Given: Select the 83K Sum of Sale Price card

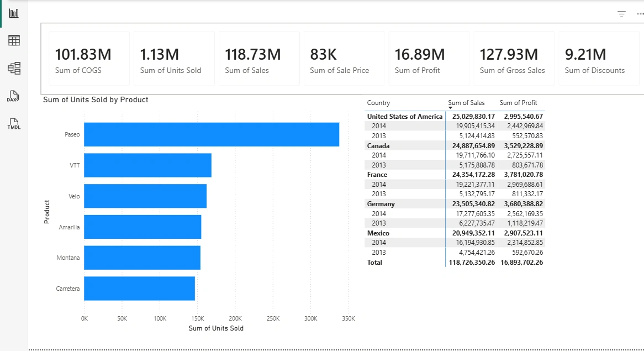Looking at the screenshot, I should tap(344, 59).
